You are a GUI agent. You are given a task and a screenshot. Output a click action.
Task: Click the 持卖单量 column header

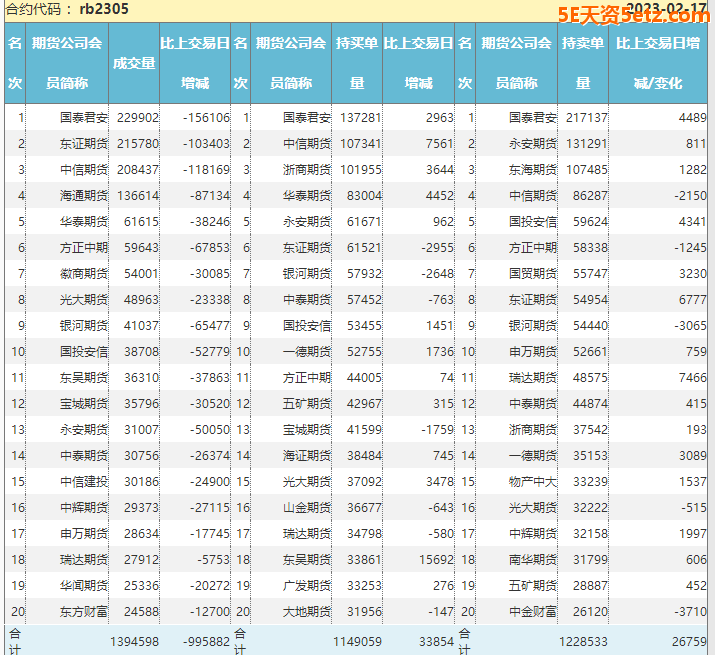[x=583, y=63]
